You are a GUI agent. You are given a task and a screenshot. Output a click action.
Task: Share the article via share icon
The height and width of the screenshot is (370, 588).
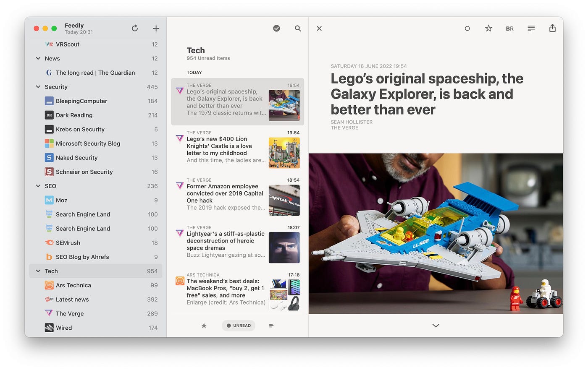[552, 28]
